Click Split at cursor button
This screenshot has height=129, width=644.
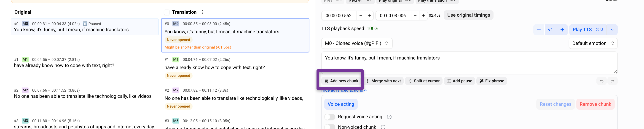[x=424, y=81]
